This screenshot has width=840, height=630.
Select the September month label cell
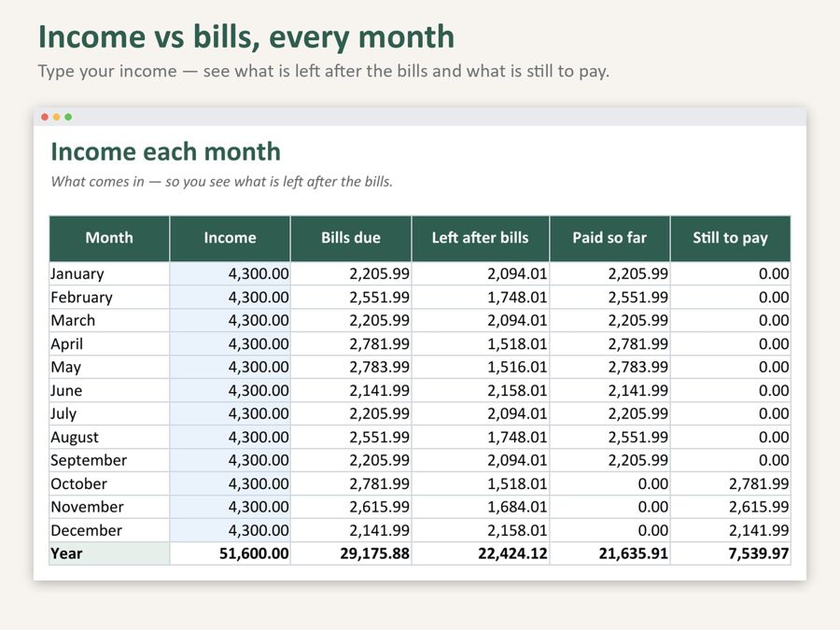click(109, 460)
